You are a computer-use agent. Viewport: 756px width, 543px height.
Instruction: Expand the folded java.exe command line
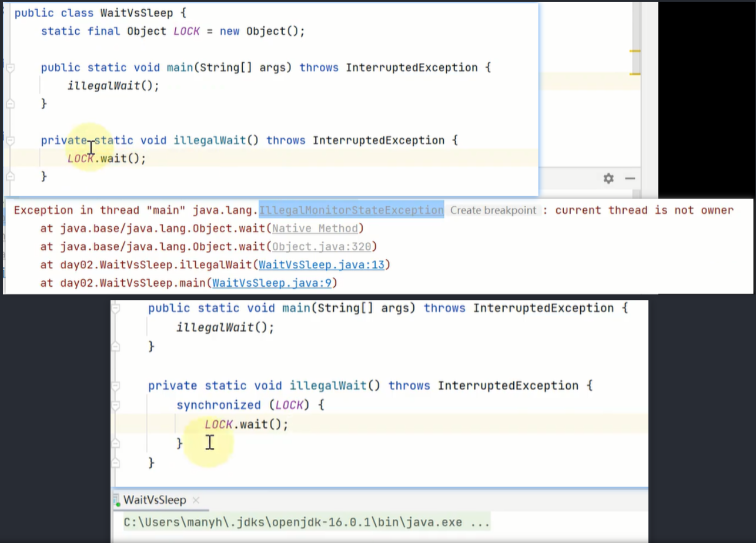482,522
